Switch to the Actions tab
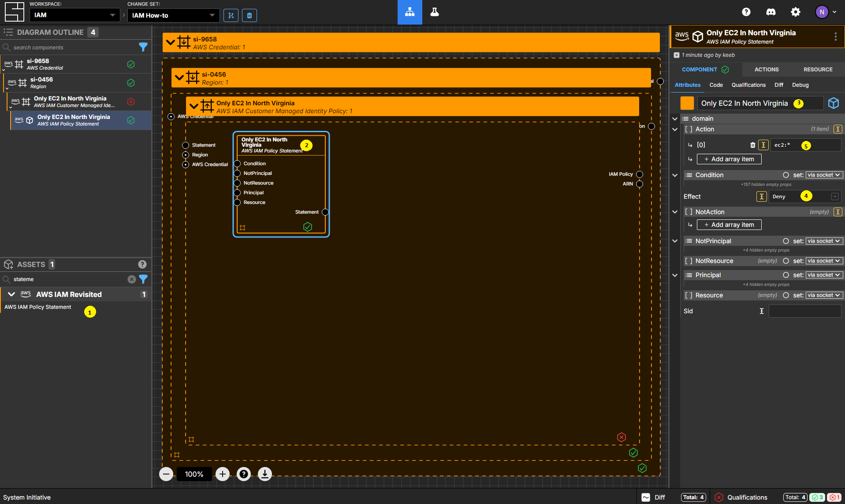This screenshot has width=845, height=504. click(x=767, y=69)
